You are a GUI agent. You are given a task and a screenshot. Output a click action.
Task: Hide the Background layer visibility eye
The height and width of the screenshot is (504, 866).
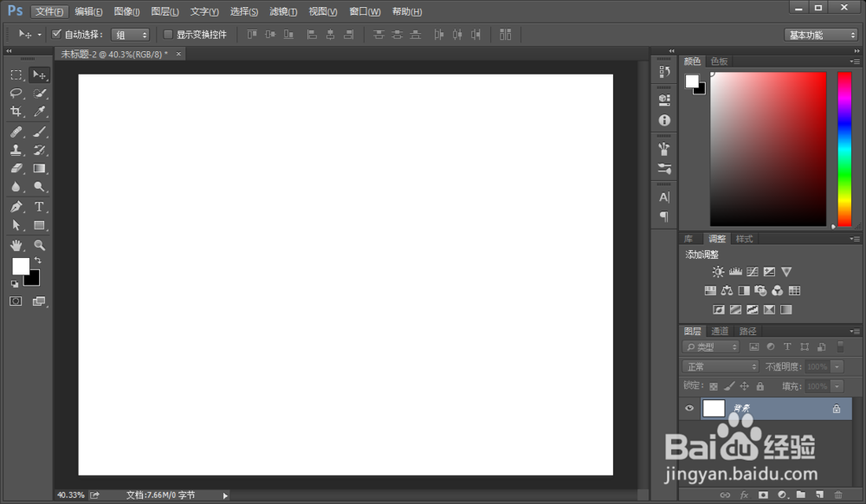pyautogui.click(x=689, y=408)
